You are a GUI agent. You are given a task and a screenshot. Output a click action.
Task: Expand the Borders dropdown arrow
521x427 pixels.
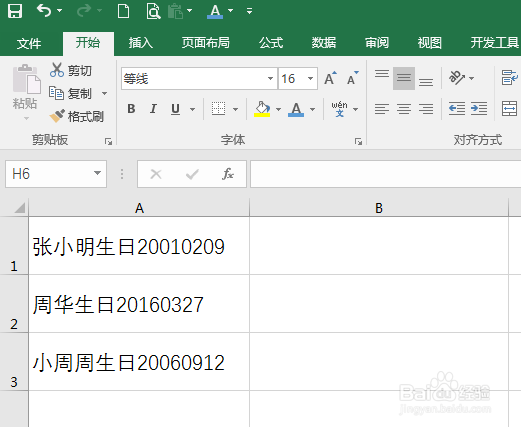(x=235, y=109)
